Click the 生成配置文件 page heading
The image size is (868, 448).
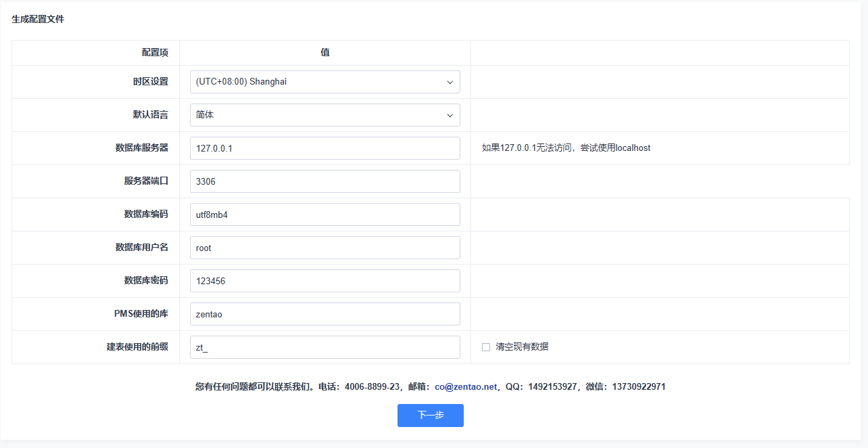coord(38,20)
